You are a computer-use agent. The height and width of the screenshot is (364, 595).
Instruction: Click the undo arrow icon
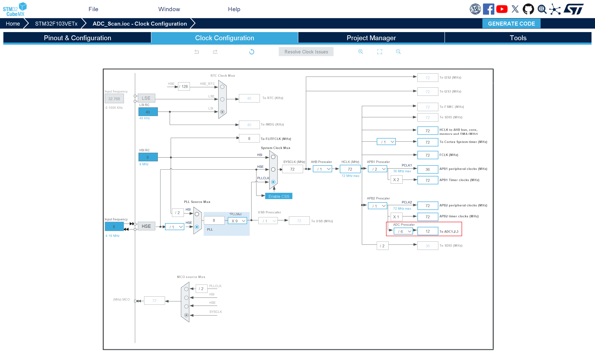tap(197, 52)
